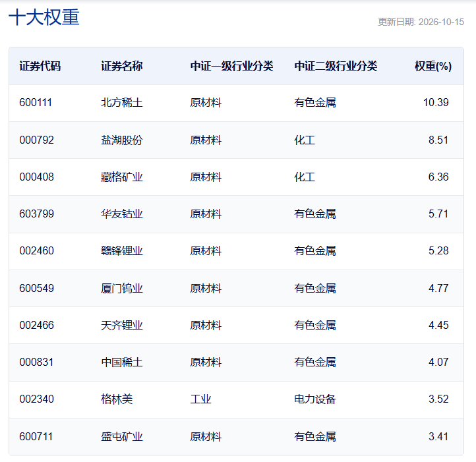Click the 证券名称 column header
This screenshot has width=476, height=462.
tap(122, 66)
